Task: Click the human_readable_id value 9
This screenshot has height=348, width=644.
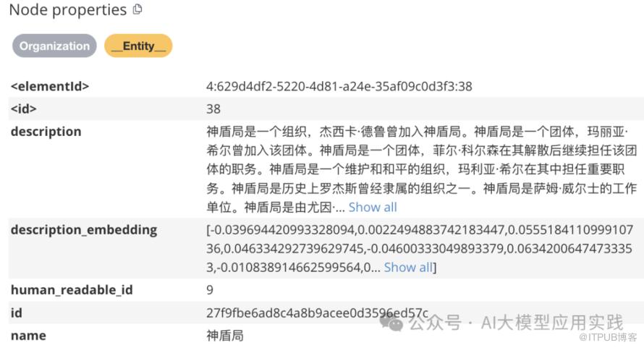Action: tap(210, 290)
